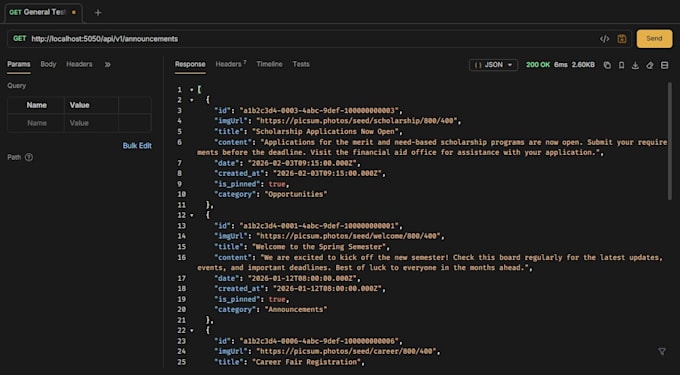This screenshot has width=680, height=375.
Task: Click the is_pinned true value on line 9
Action: (277, 184)
